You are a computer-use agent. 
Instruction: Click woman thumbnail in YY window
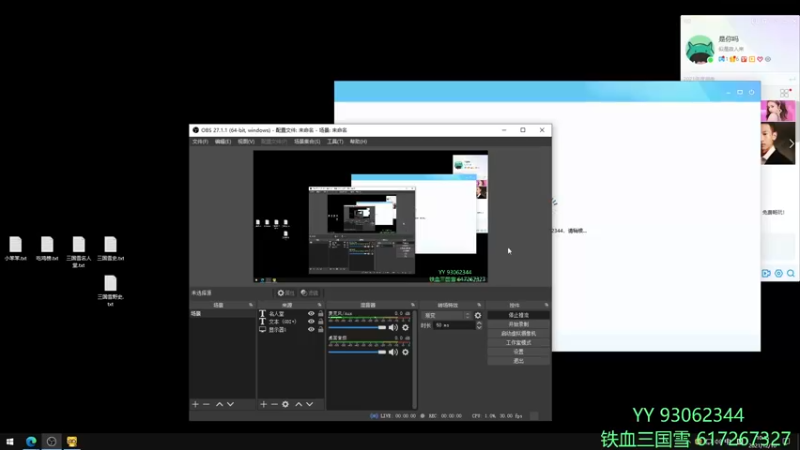coord(778,111)
